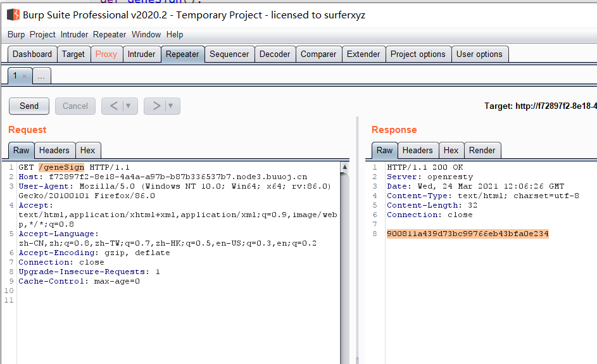Click the Burp Suite logo icon
The height and width of the screenshot is (364, 597).
click(x=13, y=15)
